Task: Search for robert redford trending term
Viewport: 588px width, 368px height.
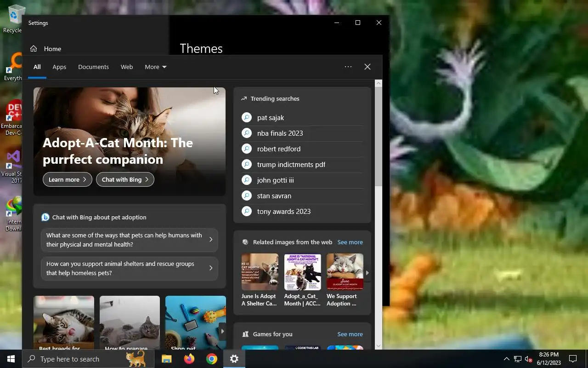Action: [279, 149]
